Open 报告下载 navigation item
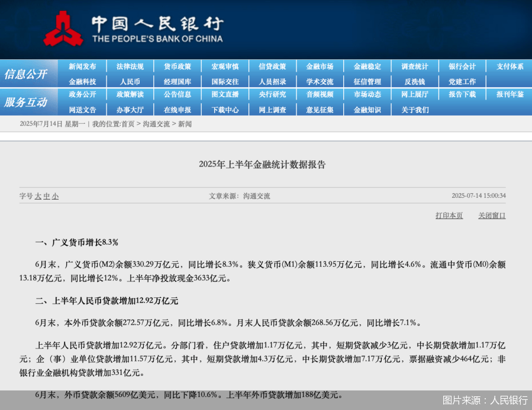The height and width of the screenshot is (410, 532). tap(462, 94)
